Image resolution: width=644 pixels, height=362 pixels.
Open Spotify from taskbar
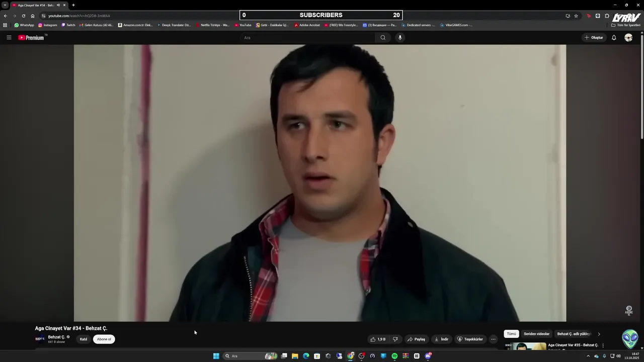[394, 356]
